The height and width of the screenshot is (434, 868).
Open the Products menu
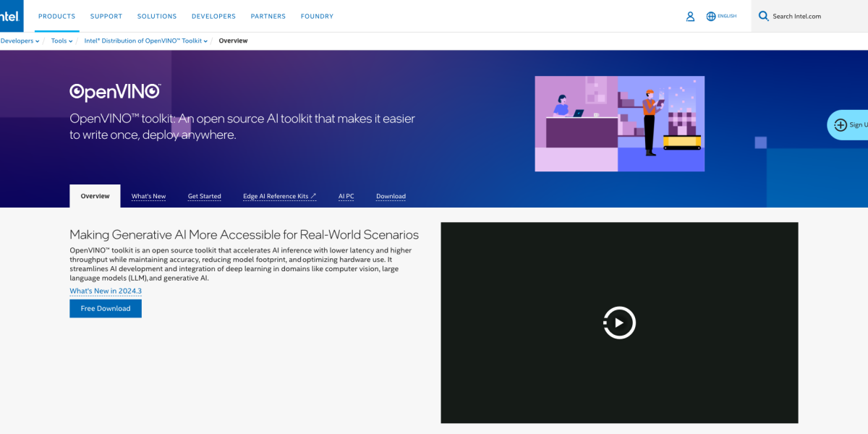point(56,16)
